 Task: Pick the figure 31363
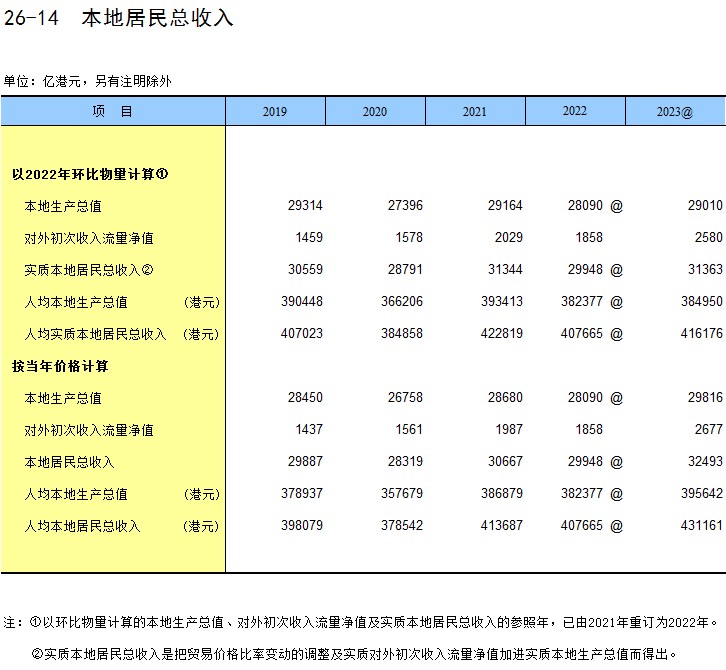point(705,269)
